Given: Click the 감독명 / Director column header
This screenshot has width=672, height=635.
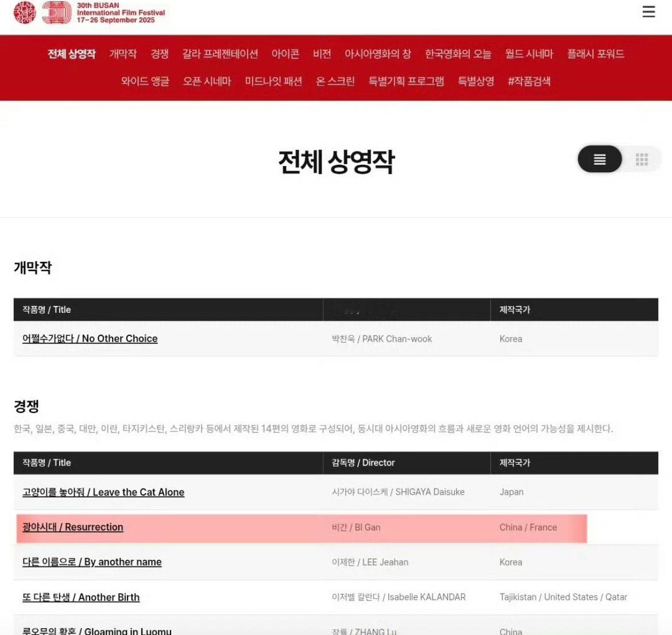Looking at the screenshot, I should (x=363, y=463).
